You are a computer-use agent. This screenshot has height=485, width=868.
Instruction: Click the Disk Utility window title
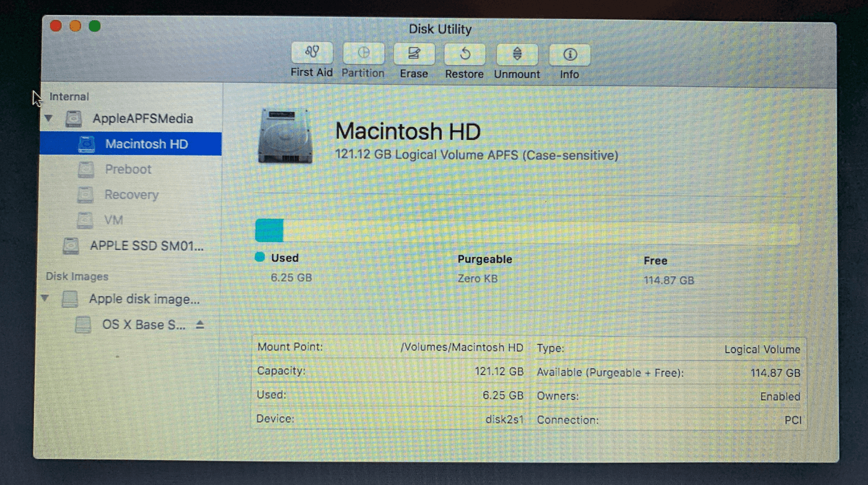440,29
